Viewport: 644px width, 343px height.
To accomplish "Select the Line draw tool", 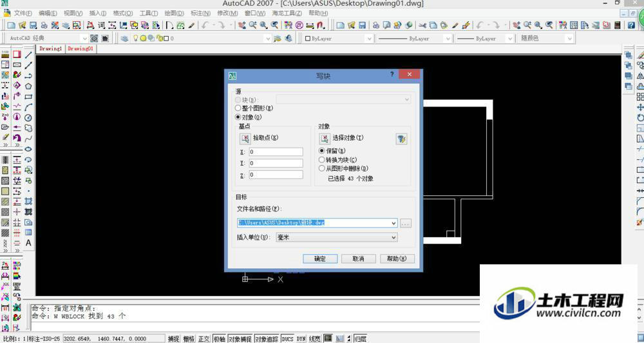I will [28, 55].
